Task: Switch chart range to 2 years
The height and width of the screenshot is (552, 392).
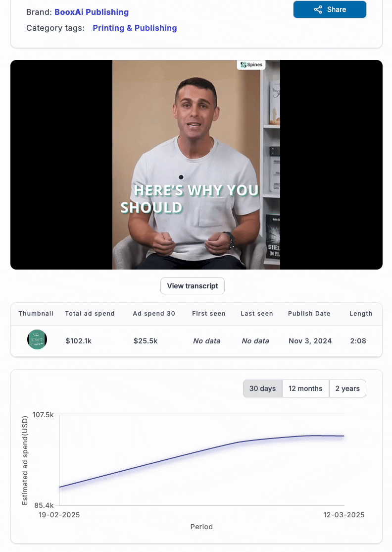Action: (347, 388)
